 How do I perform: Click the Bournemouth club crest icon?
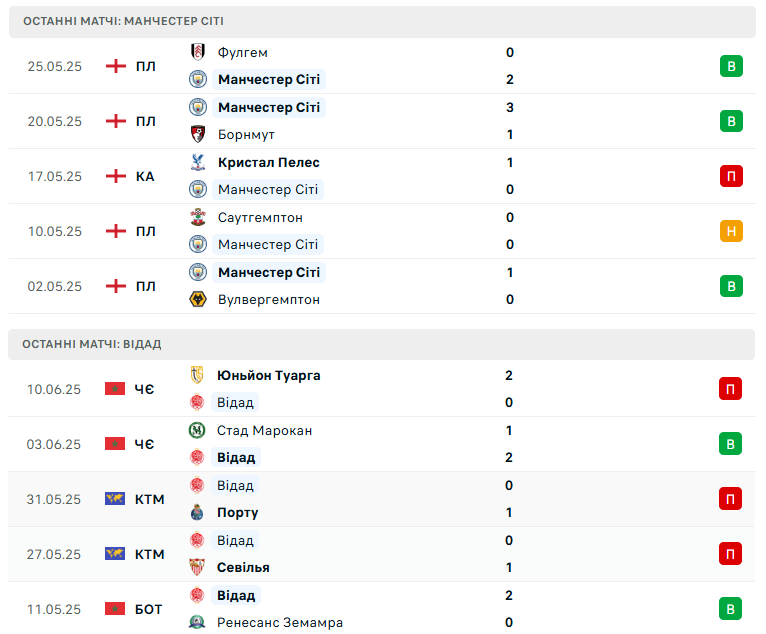[x=198, y=134]
